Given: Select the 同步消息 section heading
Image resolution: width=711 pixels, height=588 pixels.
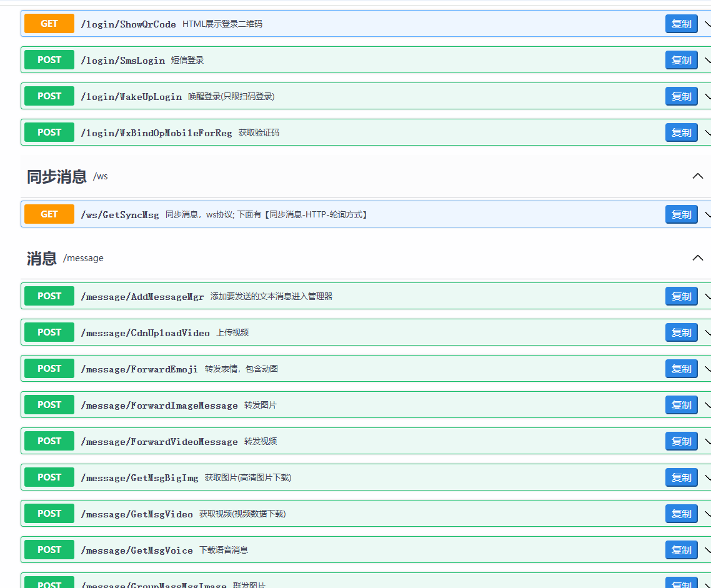Looking at the screenshot, I should pos(57,176).
